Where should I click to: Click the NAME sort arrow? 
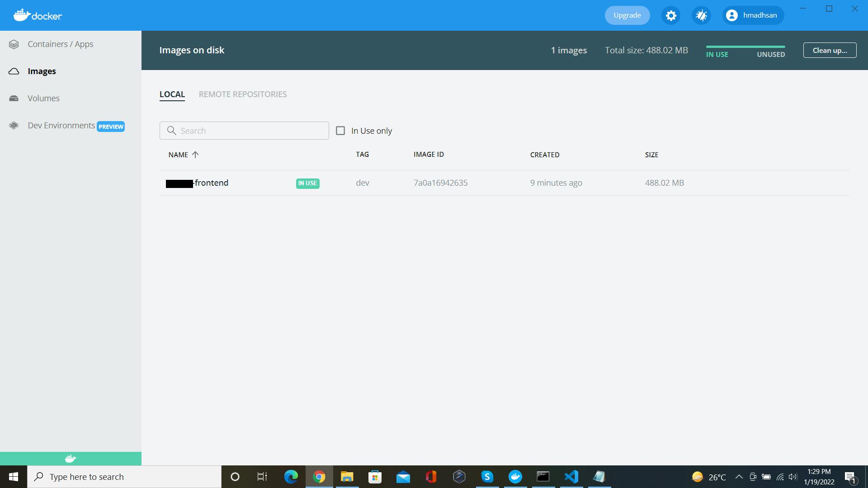(x=196, y=155)
